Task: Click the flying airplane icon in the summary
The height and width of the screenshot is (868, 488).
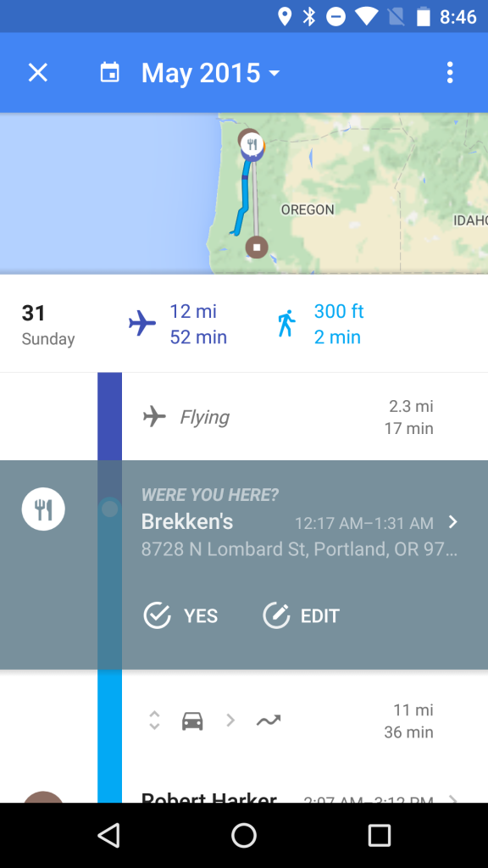Action: coord(142,323)
